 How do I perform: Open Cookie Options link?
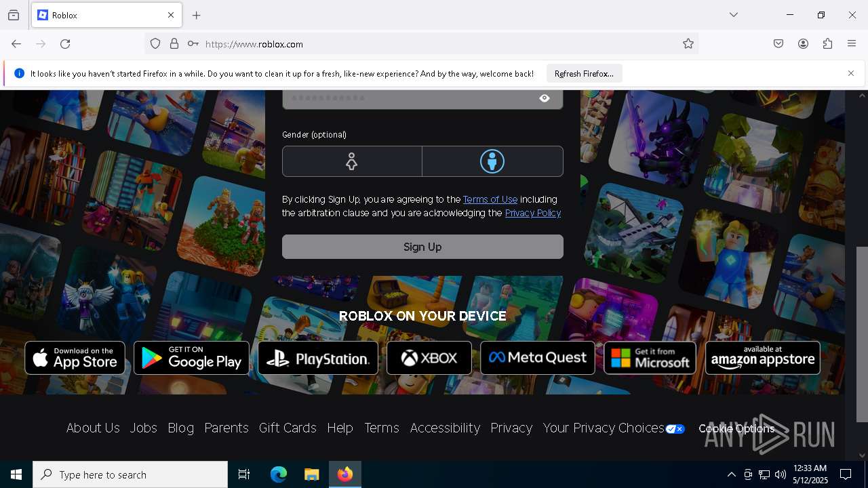[736, 428]
